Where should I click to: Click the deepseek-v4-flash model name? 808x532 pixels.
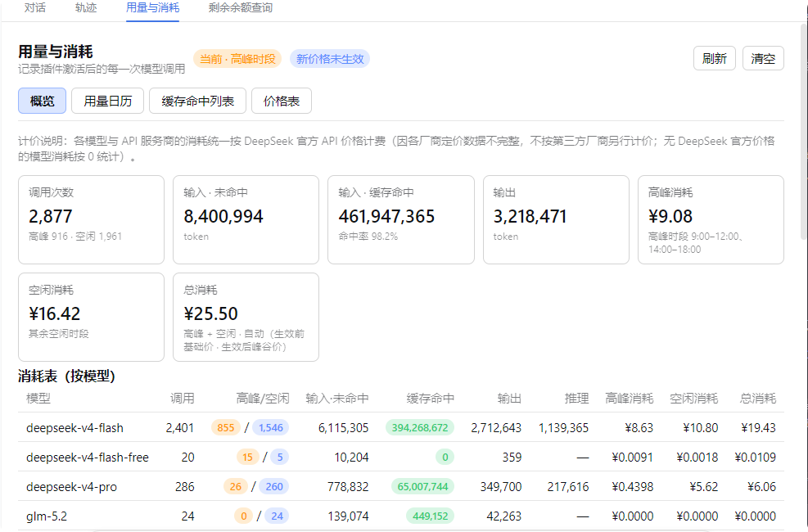(74, 428)
